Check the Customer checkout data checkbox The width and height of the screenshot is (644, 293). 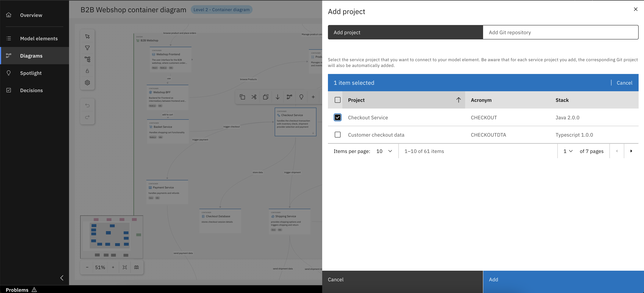pos(337,135)
